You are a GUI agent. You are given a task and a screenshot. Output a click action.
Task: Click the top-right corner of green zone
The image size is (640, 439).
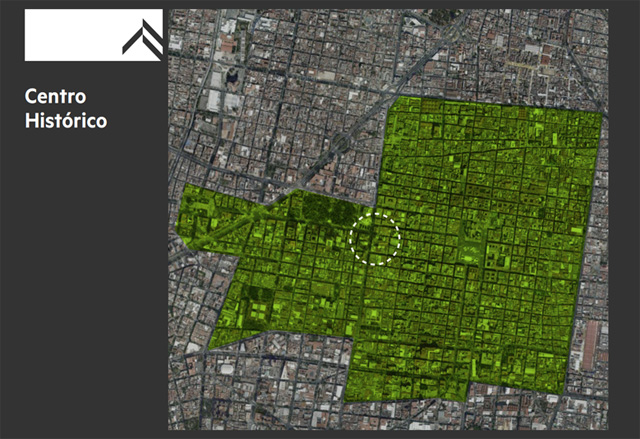[602, 112]
